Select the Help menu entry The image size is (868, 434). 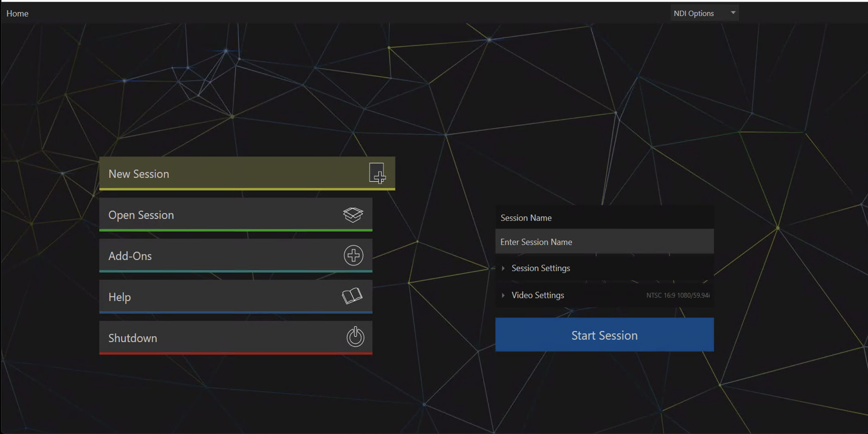pos(236,297)
